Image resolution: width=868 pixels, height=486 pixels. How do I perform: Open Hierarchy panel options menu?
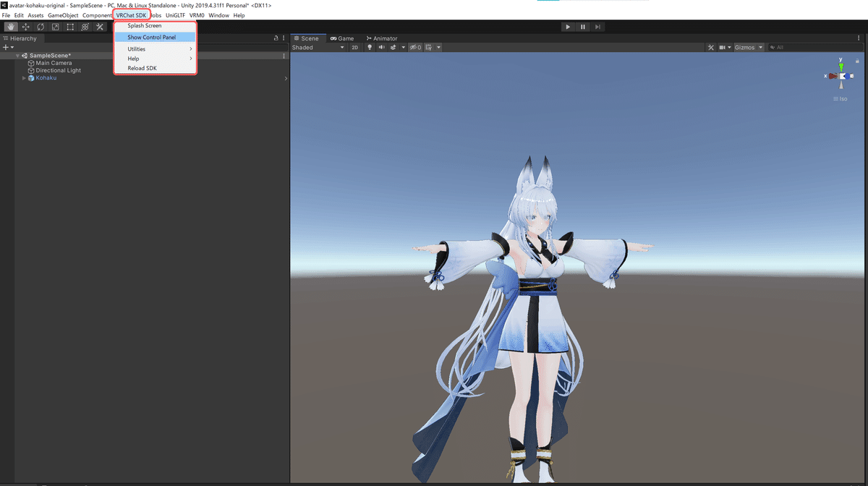pos(284,38)
